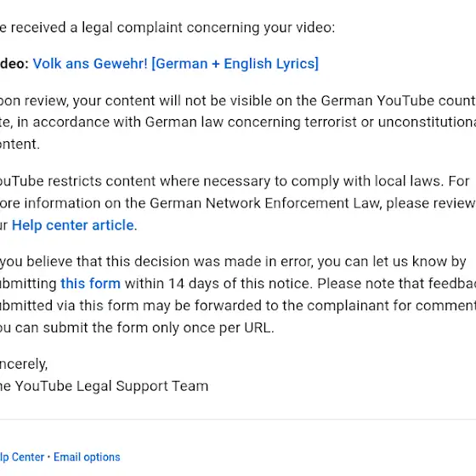Click the bold 'Video:' label text
Viewport: 476px width, 476px height.
point(14,64)
